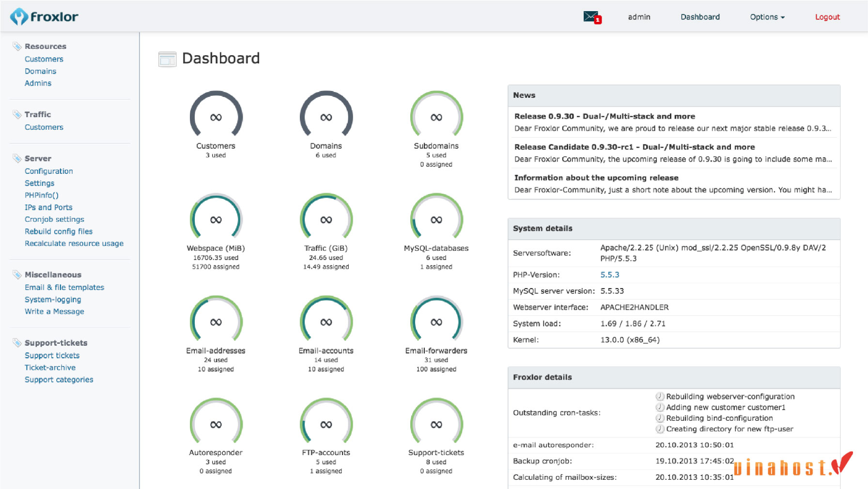868x489 pixels.
Task: Click the Dashboard page title icon
Action: [167, 59]
